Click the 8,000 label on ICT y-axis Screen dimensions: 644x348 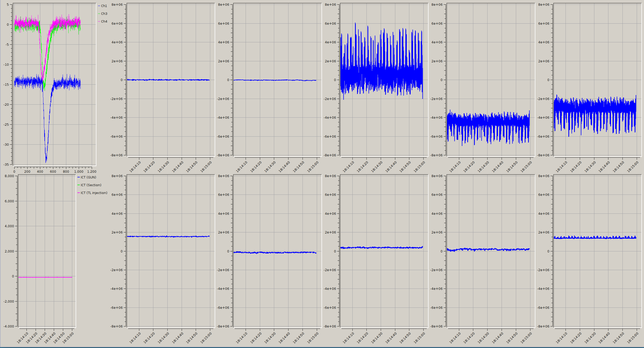[x=9, y=176]
